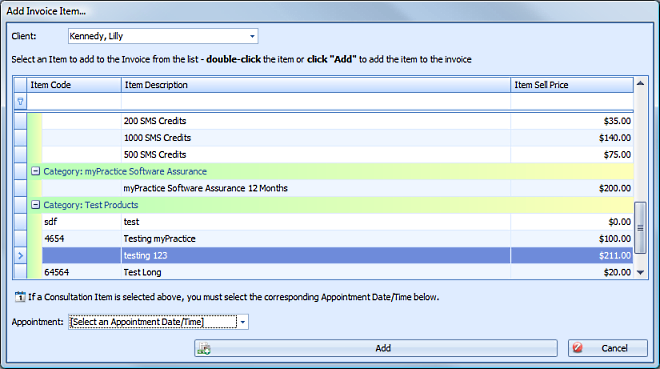Sort by the Item Sell Price header

tap(572, 85)
